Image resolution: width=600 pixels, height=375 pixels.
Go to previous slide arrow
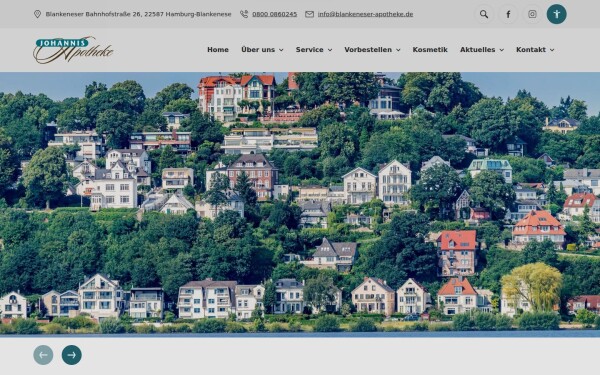coord(43,355)
